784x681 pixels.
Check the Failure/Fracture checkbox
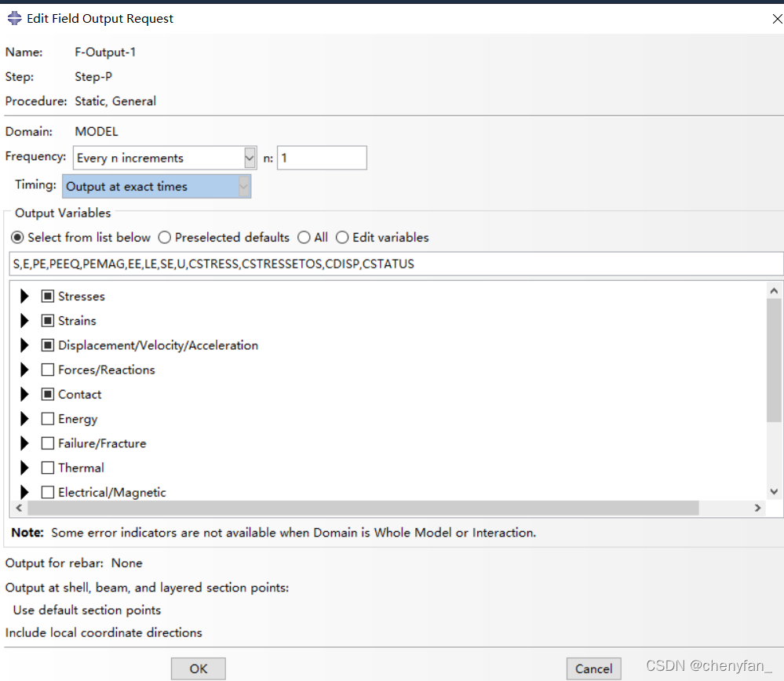tap(48, 444)
